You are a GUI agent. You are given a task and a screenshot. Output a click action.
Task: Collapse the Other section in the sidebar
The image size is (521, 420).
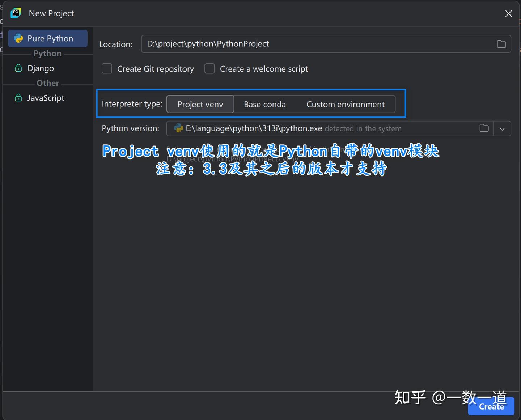[47, 83]
